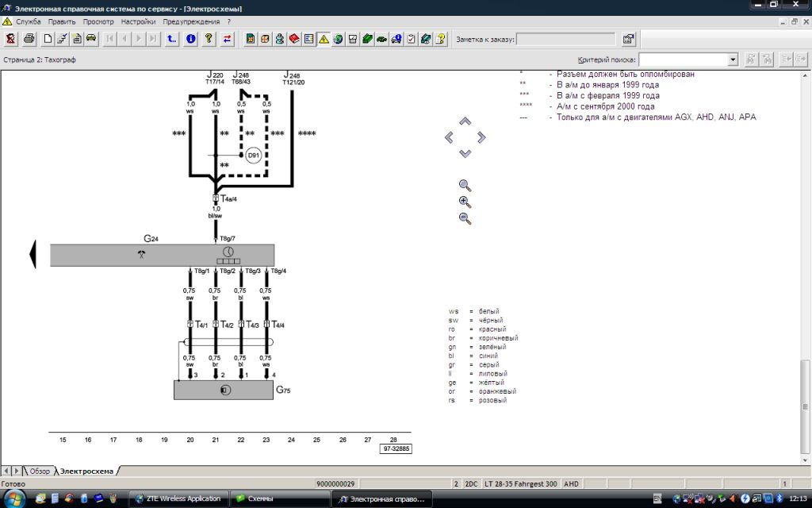Image resolution: width=812 pixels, height=508 pixels.
Task: Zoom in with the plus magnifier
Action: 465,202
